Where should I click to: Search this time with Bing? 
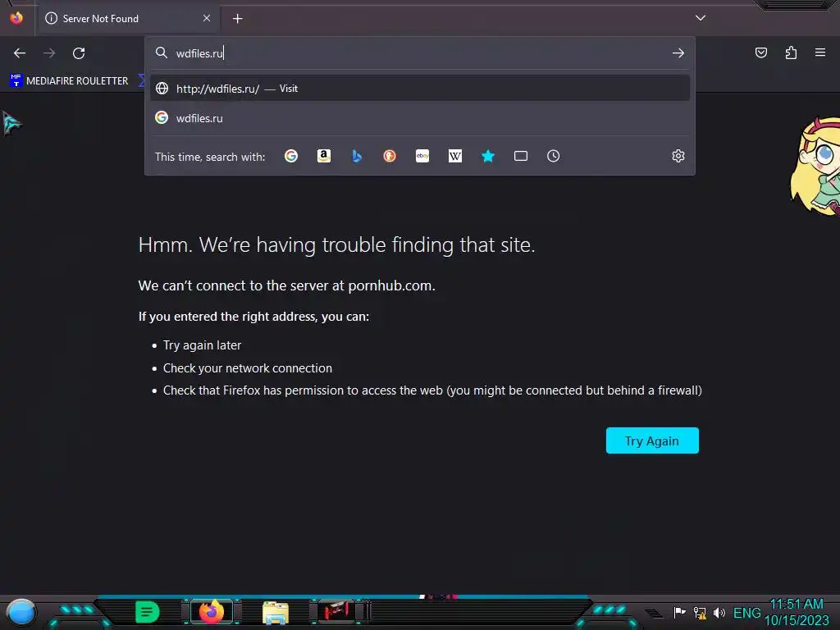tap(357, 156)
